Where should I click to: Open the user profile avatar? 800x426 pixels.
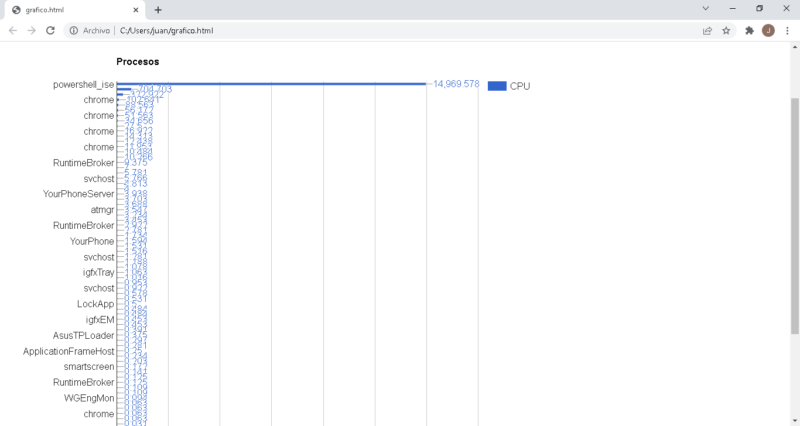point(768,30)
